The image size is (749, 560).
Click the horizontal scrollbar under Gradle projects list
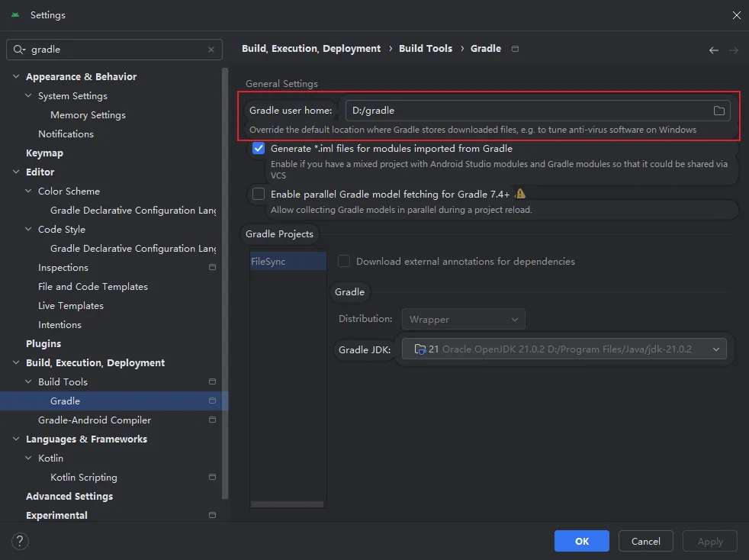(287, 504)
